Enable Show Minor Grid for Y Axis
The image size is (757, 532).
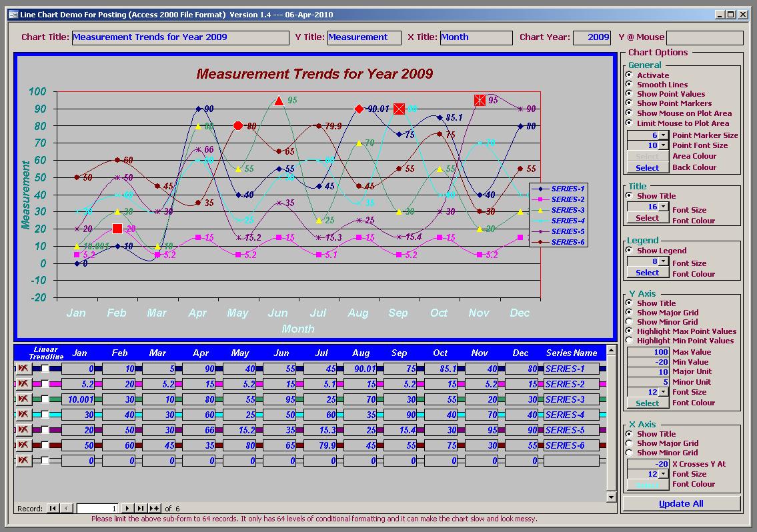coord(629,322)
